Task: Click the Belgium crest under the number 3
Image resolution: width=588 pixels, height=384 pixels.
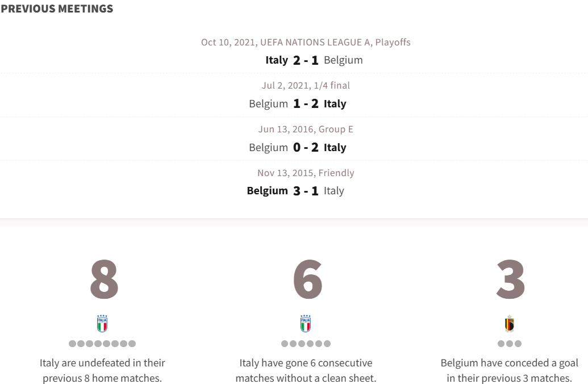Action: click(x=510, y=323)
